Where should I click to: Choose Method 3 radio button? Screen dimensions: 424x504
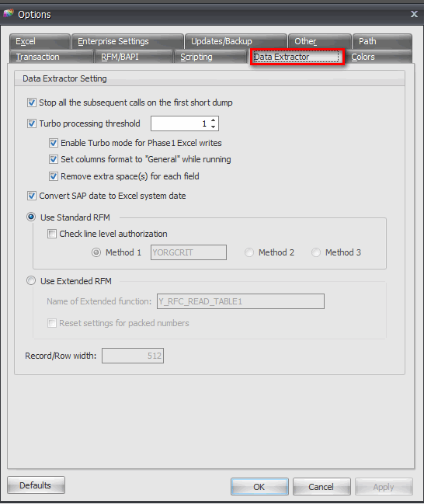click(x=316, y=252)
